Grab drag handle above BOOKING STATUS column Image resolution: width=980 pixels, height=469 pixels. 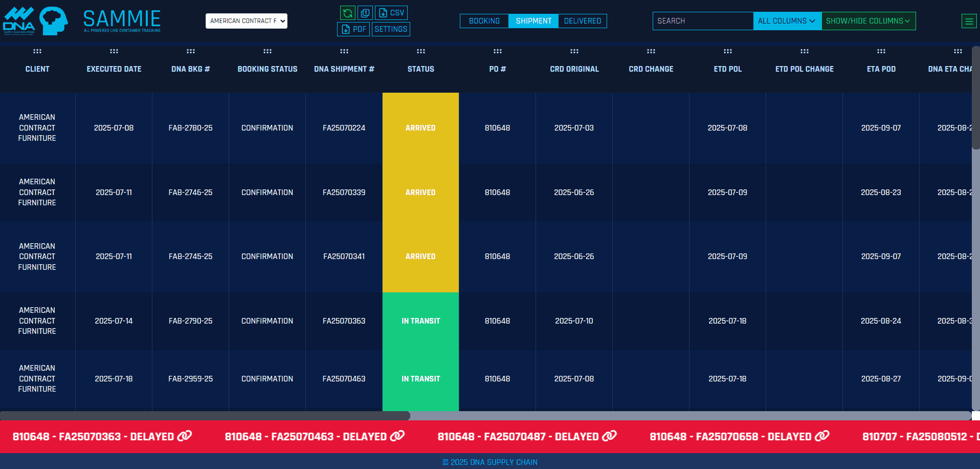[x=268, y=51]
